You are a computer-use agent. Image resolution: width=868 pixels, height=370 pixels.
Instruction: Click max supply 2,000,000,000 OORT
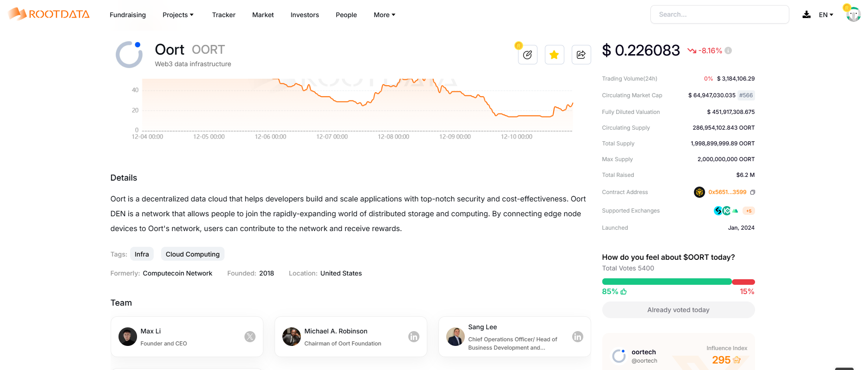(726, 159)
